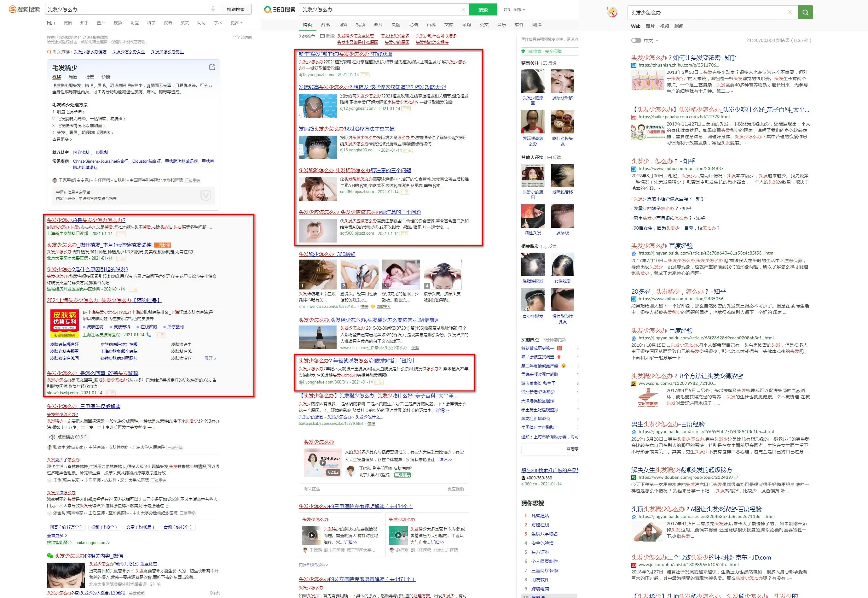Click the 360搜索 logo
868x598 pixels.
pyautogui.click(x=279, y=9)
